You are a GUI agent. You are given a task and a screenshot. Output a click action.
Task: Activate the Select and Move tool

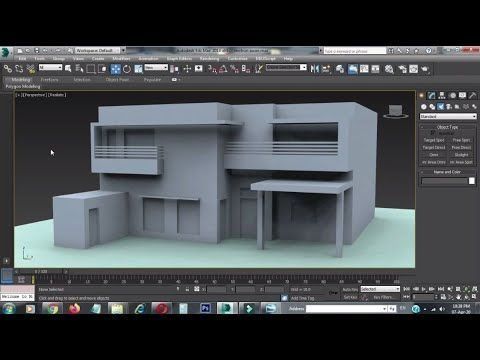(116, 69)
